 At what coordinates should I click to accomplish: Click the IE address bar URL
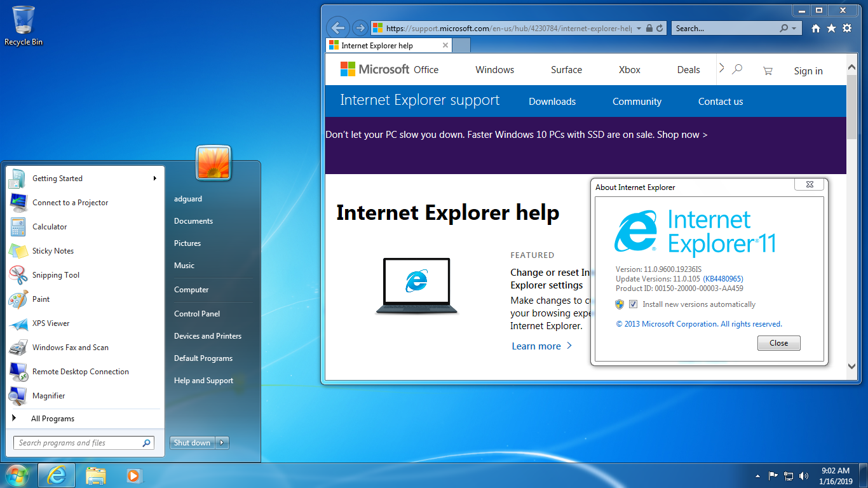pyautogui.click(x=508, y=29)
